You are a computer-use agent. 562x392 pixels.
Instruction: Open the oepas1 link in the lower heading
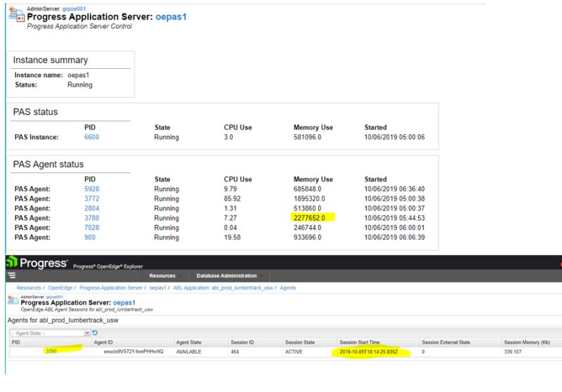(124, 303)
